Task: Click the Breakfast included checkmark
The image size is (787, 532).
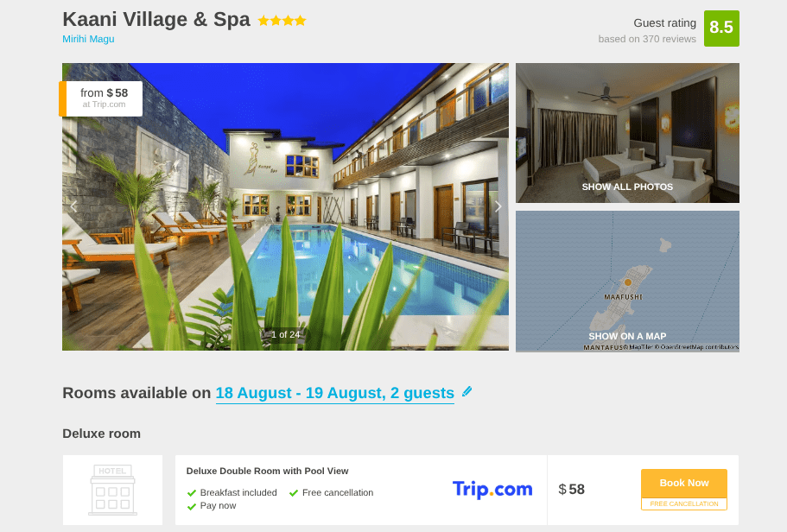Action: (x=191, y=493)
